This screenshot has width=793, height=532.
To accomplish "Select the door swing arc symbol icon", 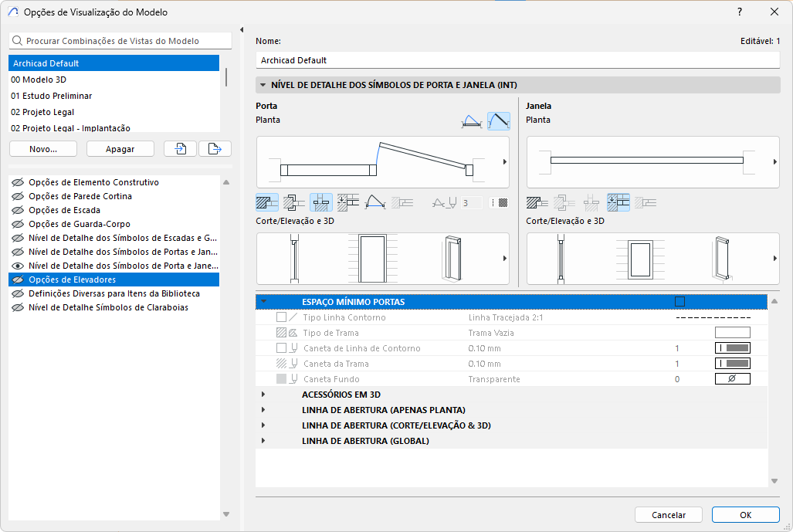I will 471,121.
